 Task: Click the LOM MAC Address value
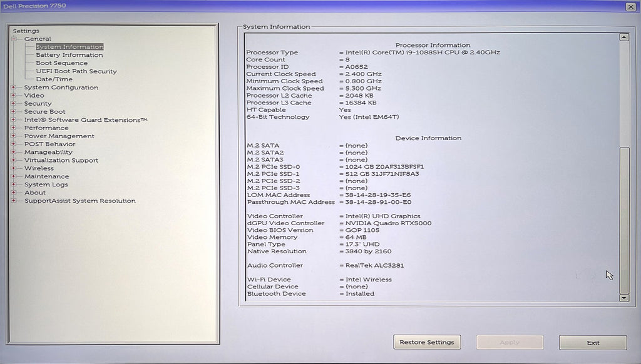[378, 195]
